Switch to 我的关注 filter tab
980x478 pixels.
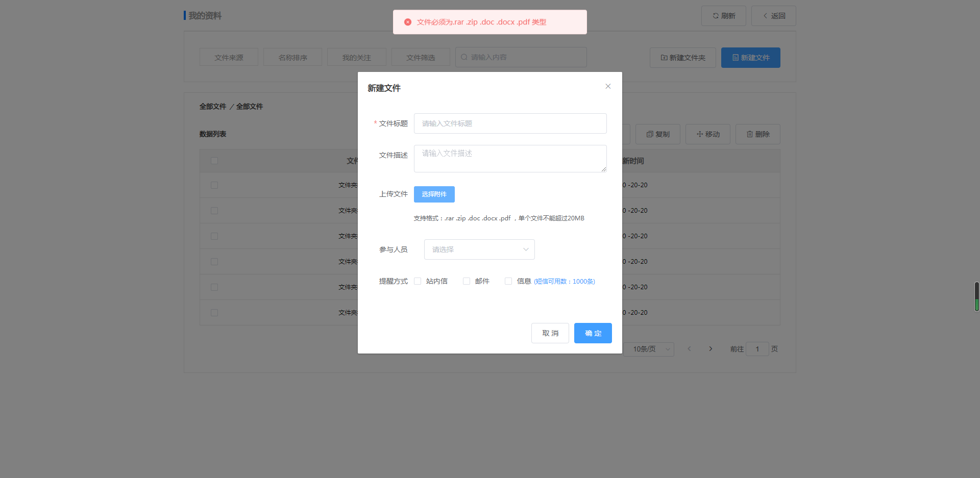356,57
